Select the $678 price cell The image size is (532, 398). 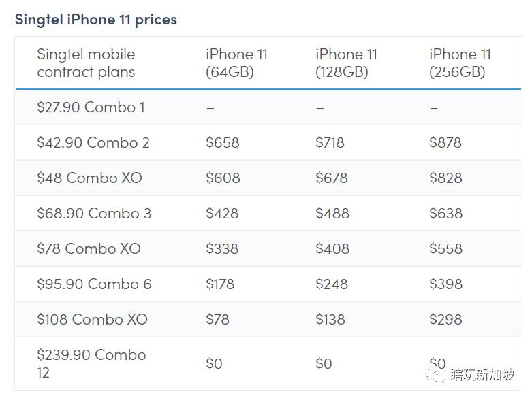[332, 178]
